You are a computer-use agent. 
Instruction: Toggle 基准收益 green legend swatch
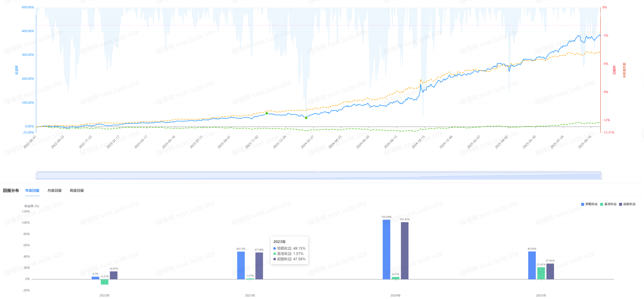point(601,204)
